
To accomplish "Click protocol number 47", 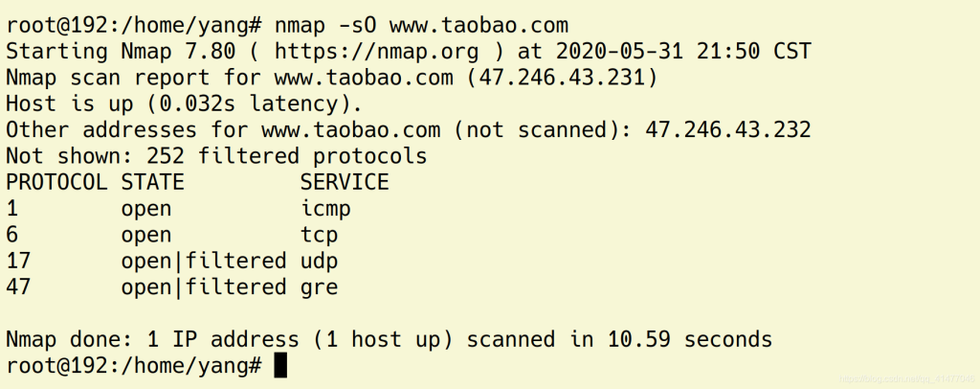I will point(18,287).
